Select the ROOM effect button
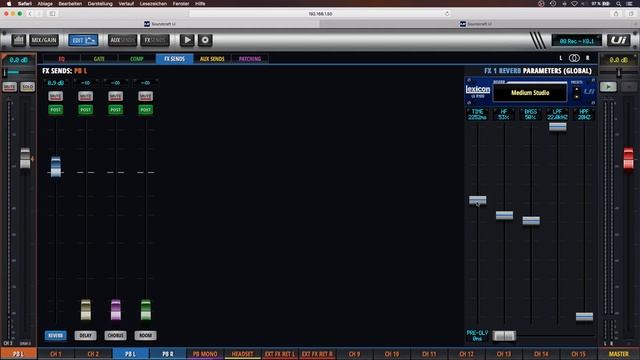The height and width of the screenshot is (360, 640). [145, 336]
